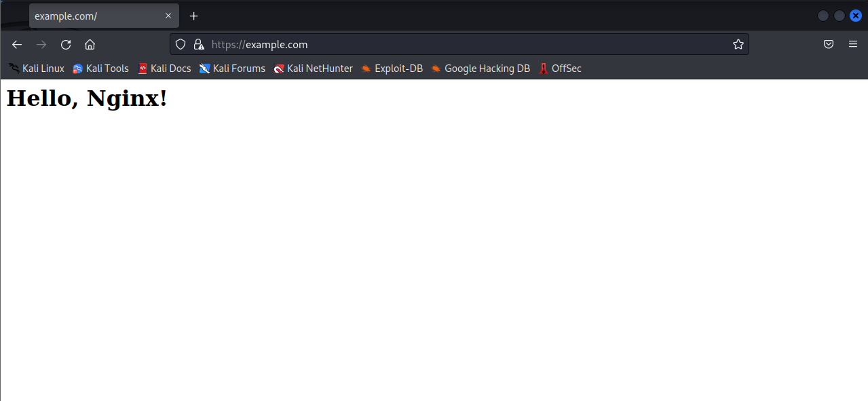Screen dimensions: 868x401
Task: View connection info via the padlock warning icon
Action: click(199, 44)
